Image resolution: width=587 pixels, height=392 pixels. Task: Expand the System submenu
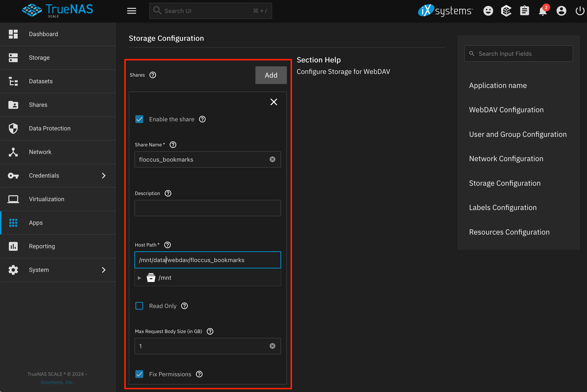coord(104,270)
